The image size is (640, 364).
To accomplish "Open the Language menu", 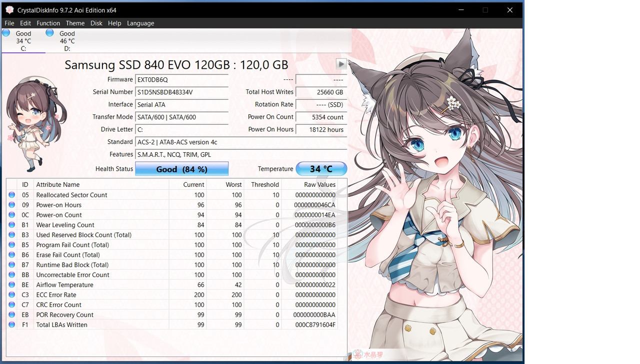I will point(140,23).
